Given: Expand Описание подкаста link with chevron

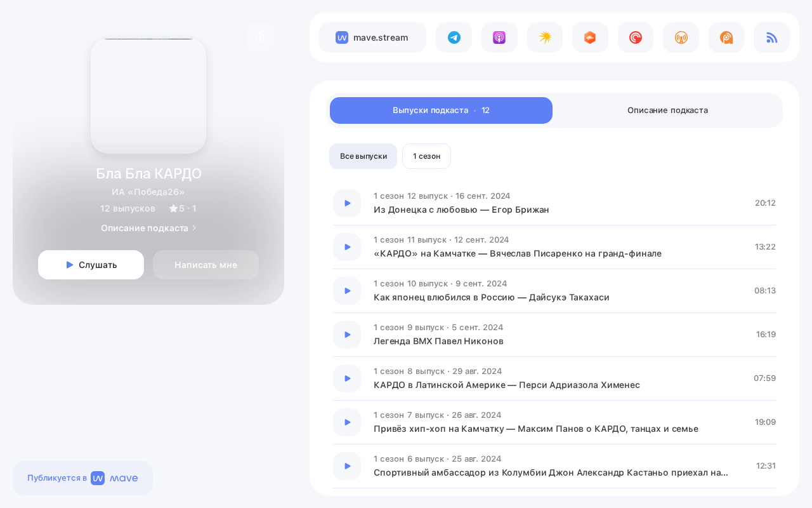Looking at the screenshot, I should pyautogui.click(x=148, y=228).
